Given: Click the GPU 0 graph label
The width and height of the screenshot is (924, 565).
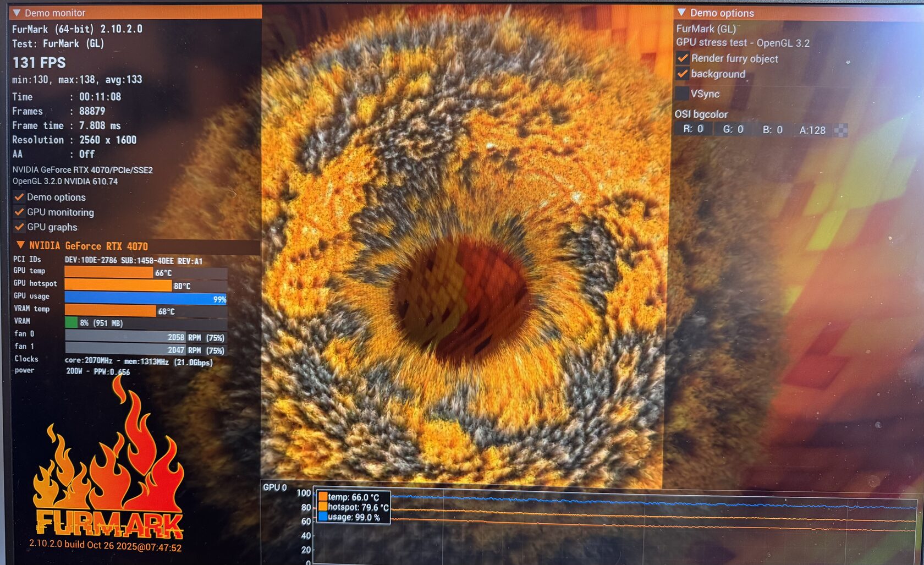Looking at the screenshot, I should click(274, 487).
